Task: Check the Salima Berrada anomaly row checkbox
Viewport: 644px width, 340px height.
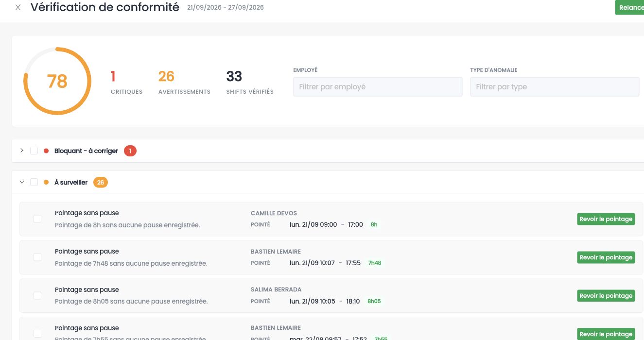Action: (37, 295)
